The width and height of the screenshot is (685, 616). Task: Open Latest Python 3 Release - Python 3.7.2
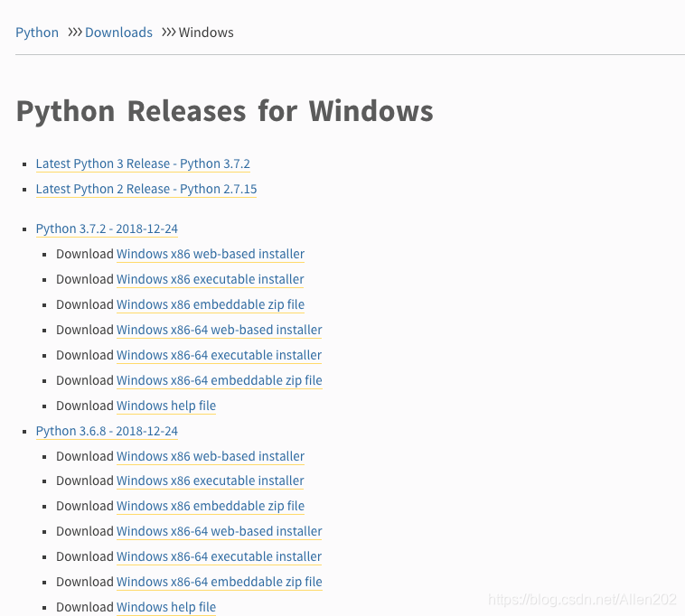tap(143, 163)
